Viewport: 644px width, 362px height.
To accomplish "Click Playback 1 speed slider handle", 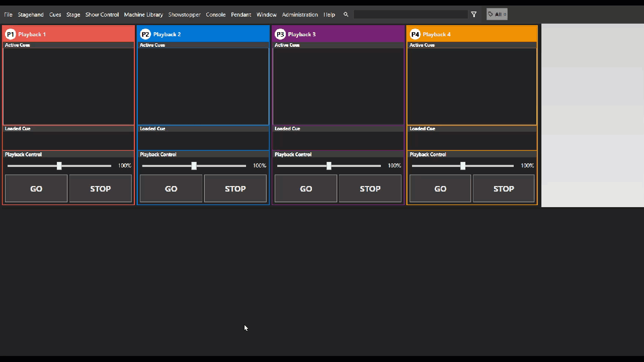I will coord(59,166).
